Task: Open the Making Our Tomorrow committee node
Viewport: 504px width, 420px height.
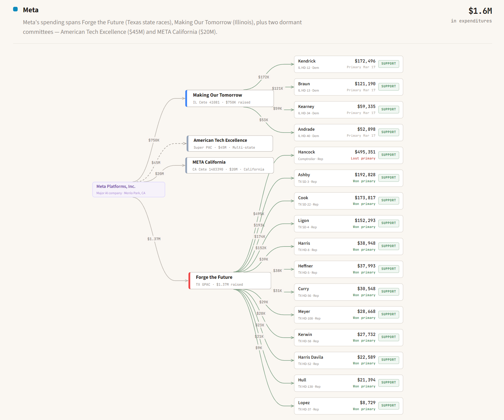Action: (229, 98)
